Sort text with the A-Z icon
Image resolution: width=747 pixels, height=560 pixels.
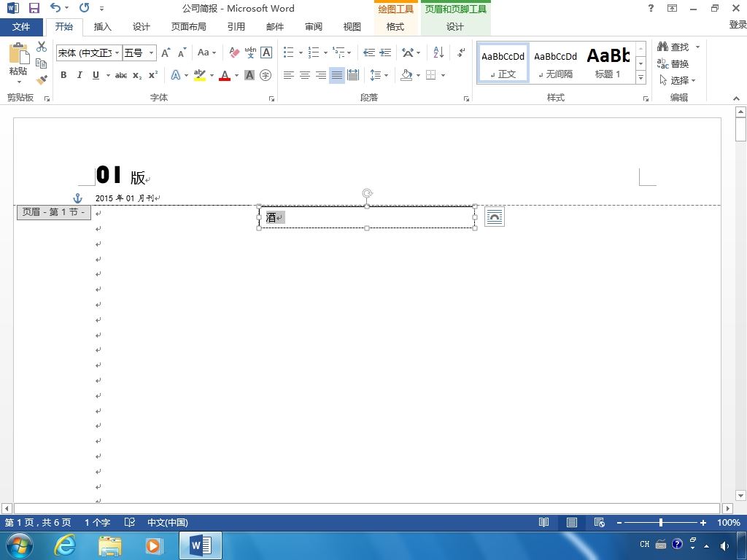coord(438,52)
